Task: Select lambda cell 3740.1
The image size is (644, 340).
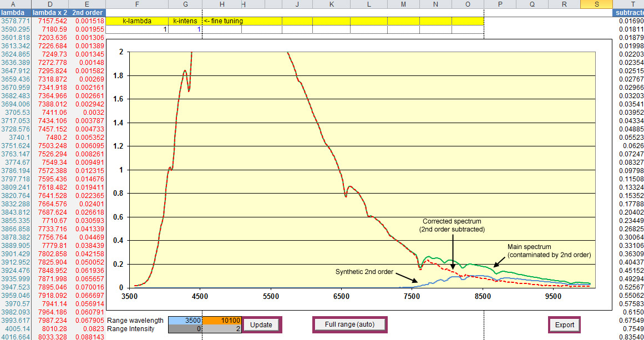Action: pos(16,137)
